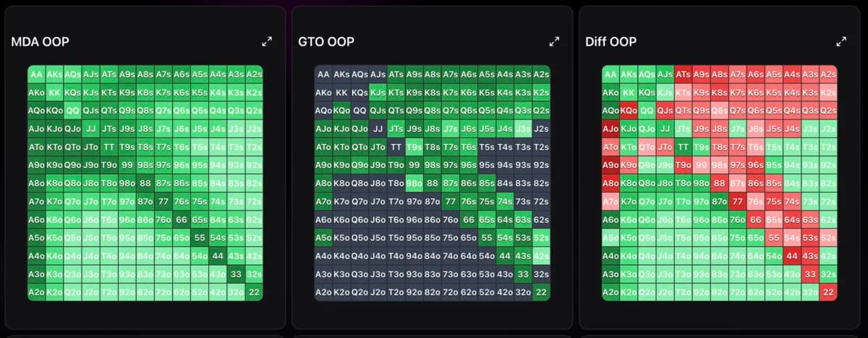Click the green 22 cell in GTO OOP grid
Screen dimensions: 868x338
click(x=541, y=292)
